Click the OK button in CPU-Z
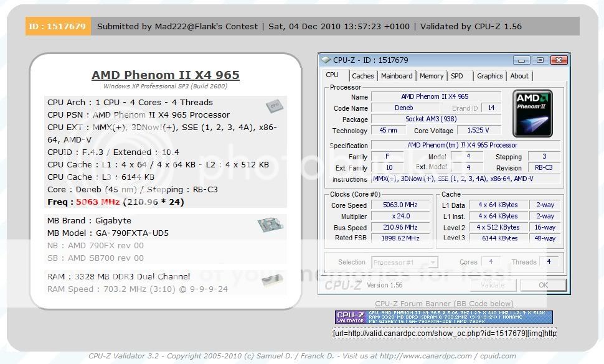The width and height of the screenshot is (604, 364). [x=544, y=285]
